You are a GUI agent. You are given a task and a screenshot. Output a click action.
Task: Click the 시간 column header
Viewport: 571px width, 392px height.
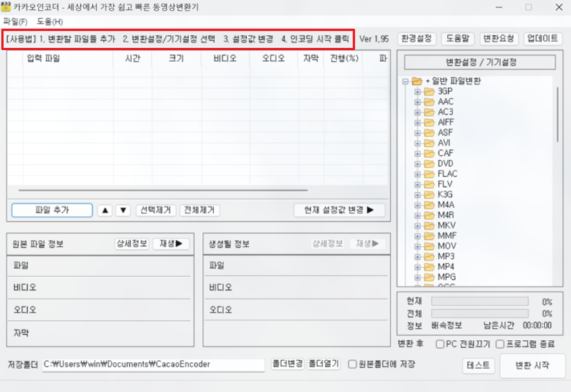[133, 59]
